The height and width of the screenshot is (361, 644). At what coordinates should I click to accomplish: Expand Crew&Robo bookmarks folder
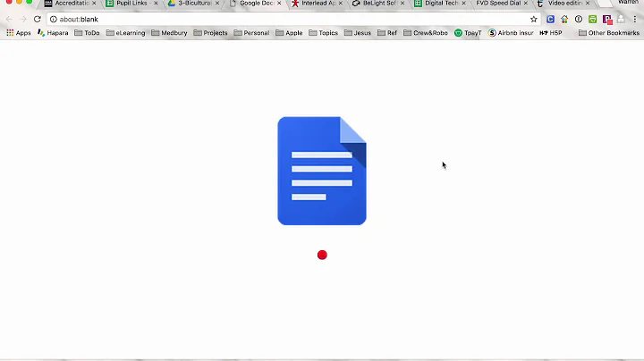tap(426, 33)
